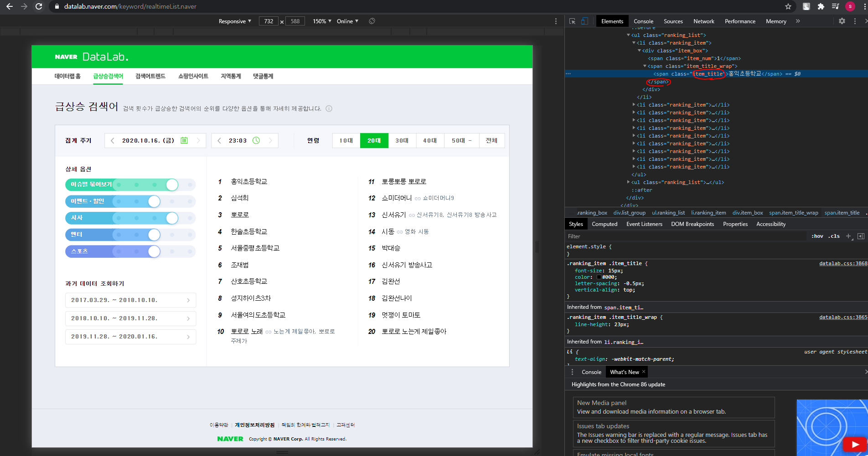Collapse ul ranking_list node
Viewport: 868px width, 456px height.
point(628,35)
